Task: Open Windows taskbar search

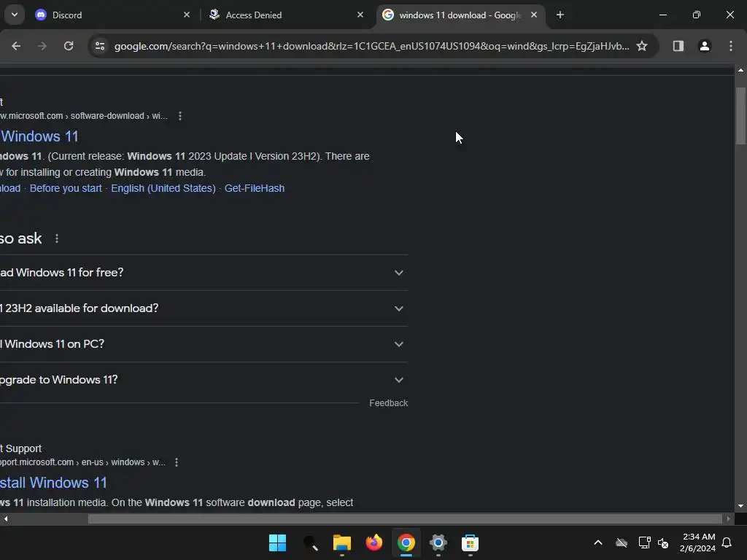Action: click(x=310, y=542)
